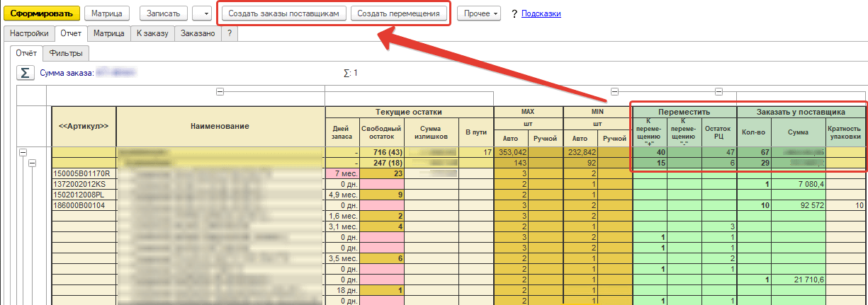868x305 pixels.
Task: Collapse column group above Заказать у поставщика
Action: (718, 91)
